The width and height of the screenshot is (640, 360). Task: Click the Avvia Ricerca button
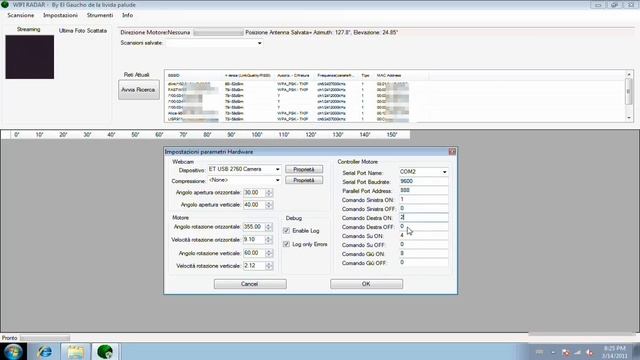pyautogui.click(x=139, y=90)
